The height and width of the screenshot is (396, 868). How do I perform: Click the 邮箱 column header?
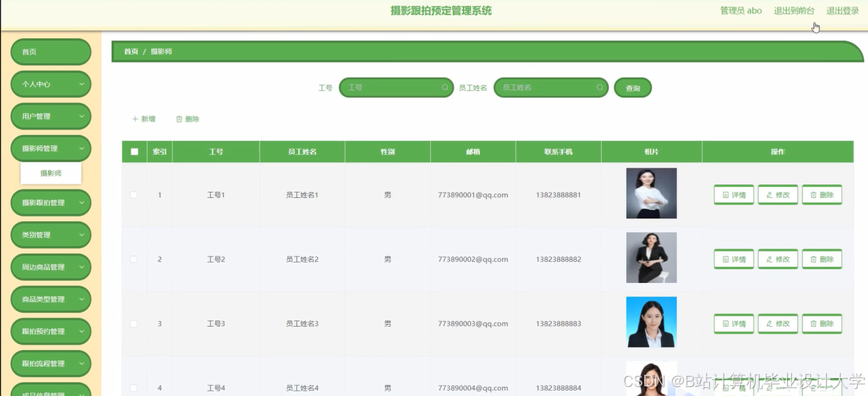pos(473,152)
